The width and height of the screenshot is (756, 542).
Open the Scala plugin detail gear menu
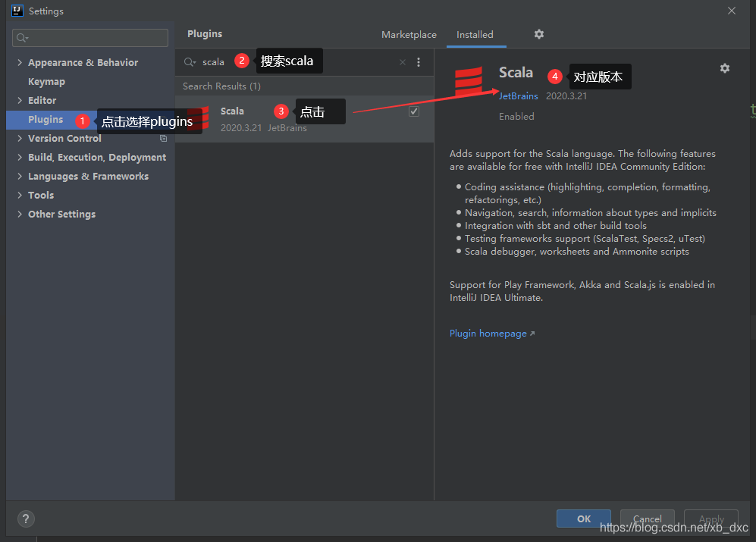click(725, 68)
